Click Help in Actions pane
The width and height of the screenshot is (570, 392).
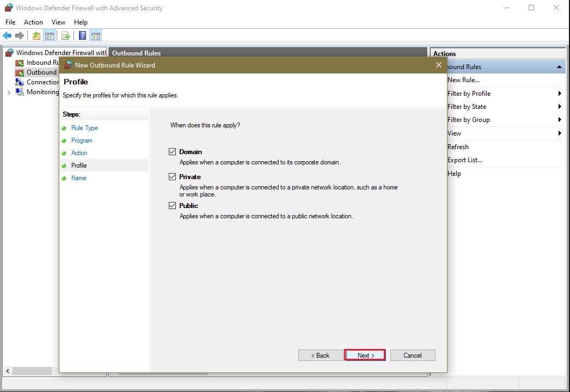[454, 174]
